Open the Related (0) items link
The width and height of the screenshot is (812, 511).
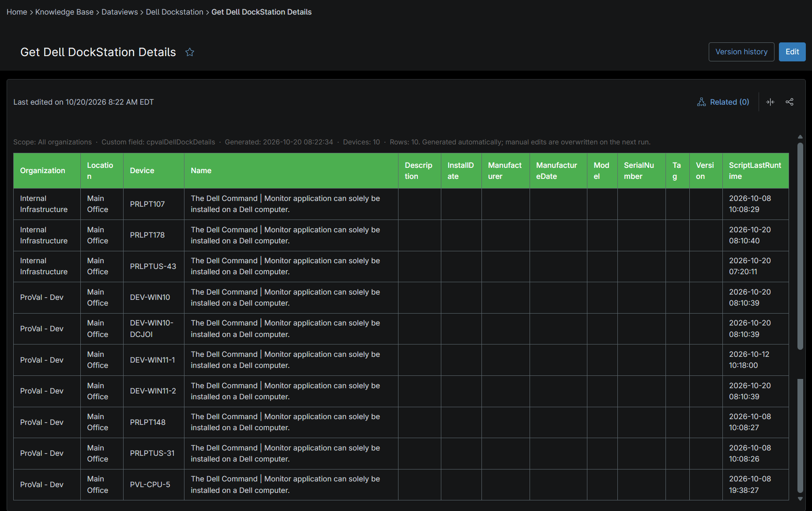click(723, 102)
